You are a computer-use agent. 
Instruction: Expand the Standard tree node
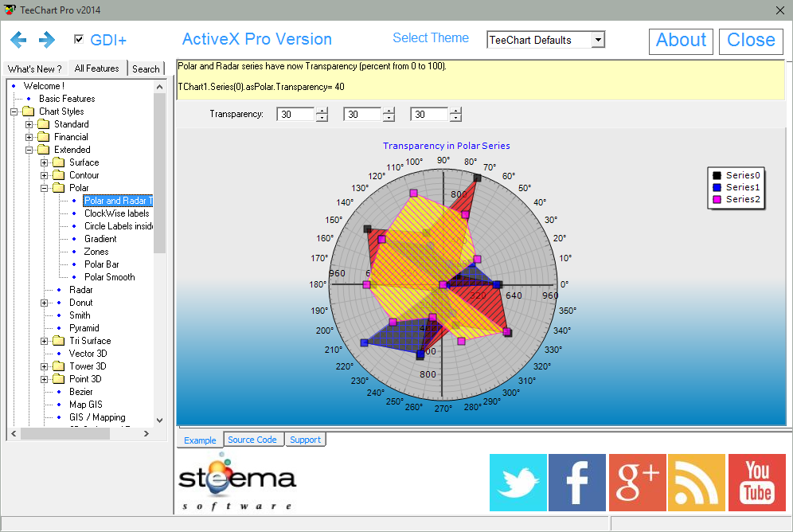point(29,124)
